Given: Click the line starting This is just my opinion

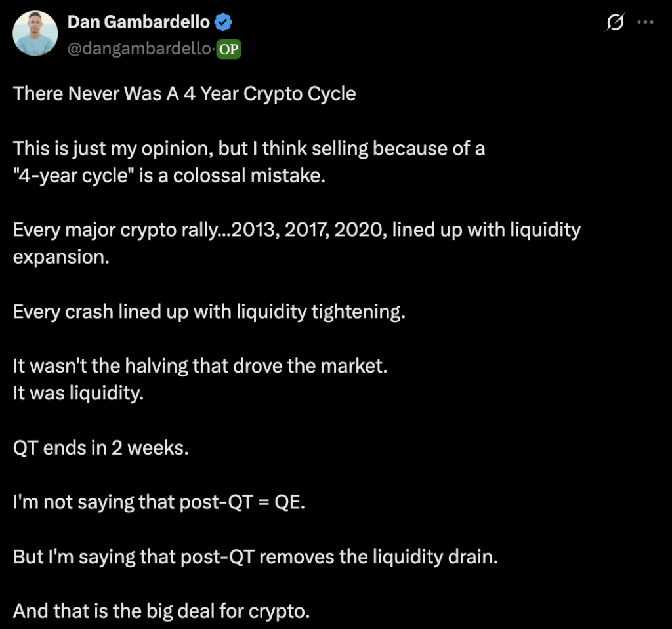Looking at the screenshot, I should 249,148.
